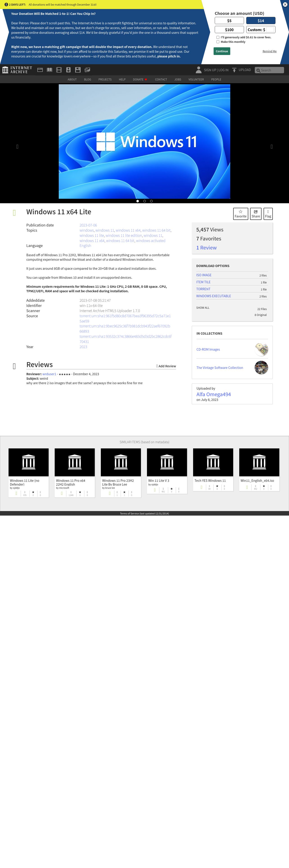Select the second carousel dot
Image resolution: width=289 pixels, height=868 pixels.
(x=145, y=201)
